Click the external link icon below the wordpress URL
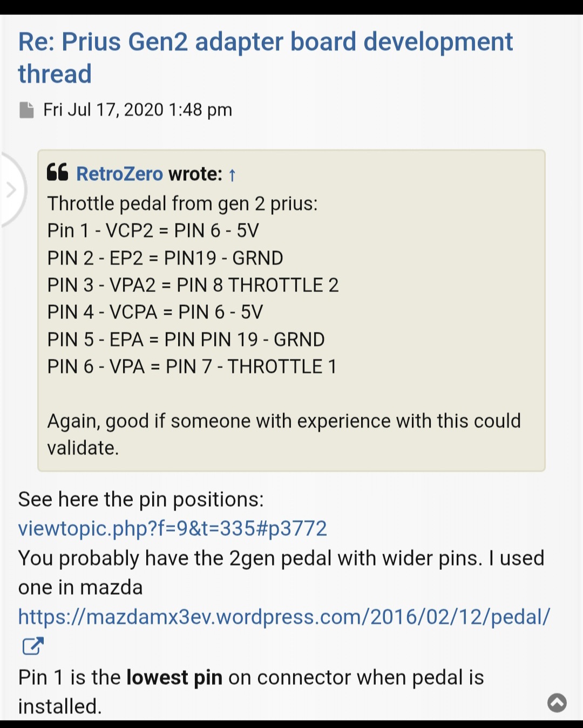Image resolution: width=583 pixels, height=728 pixels. (32, 646)
